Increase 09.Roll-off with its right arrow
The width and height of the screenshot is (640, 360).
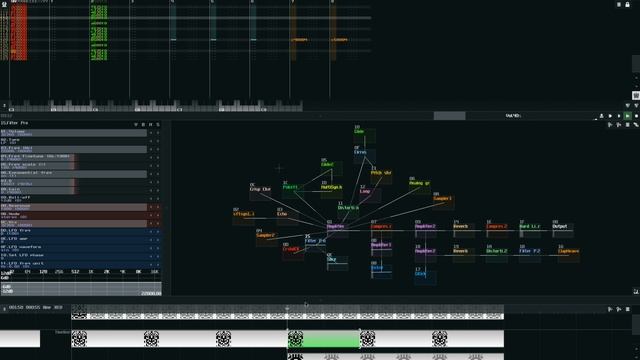point(158,198)
